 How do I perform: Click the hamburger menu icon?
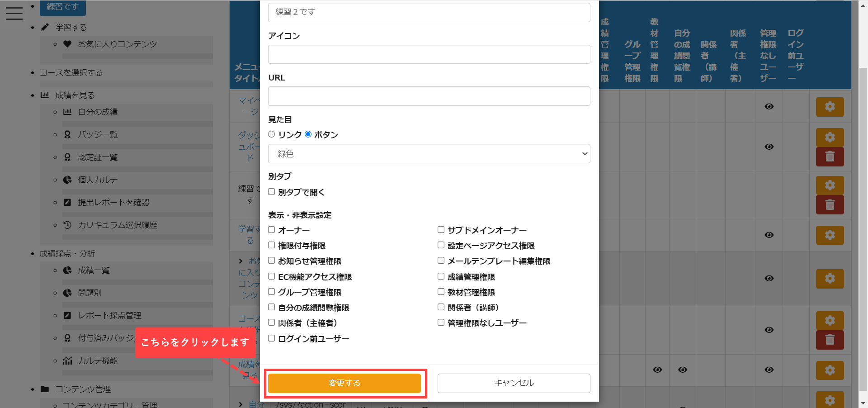point(14,13)
